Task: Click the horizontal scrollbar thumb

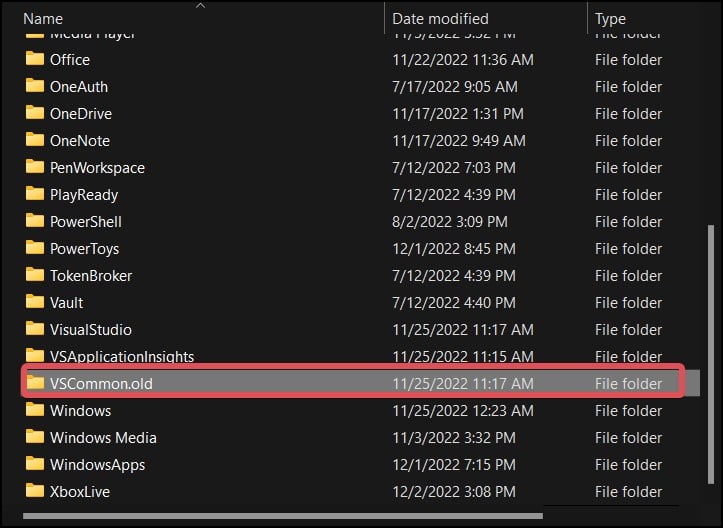Action: point(283,516)
